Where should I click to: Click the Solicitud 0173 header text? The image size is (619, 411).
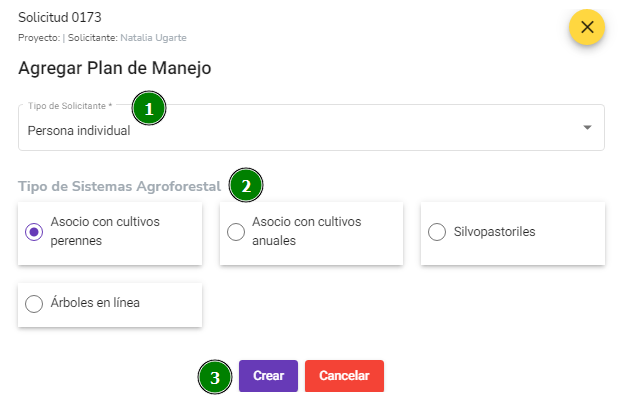coord(60,17)
